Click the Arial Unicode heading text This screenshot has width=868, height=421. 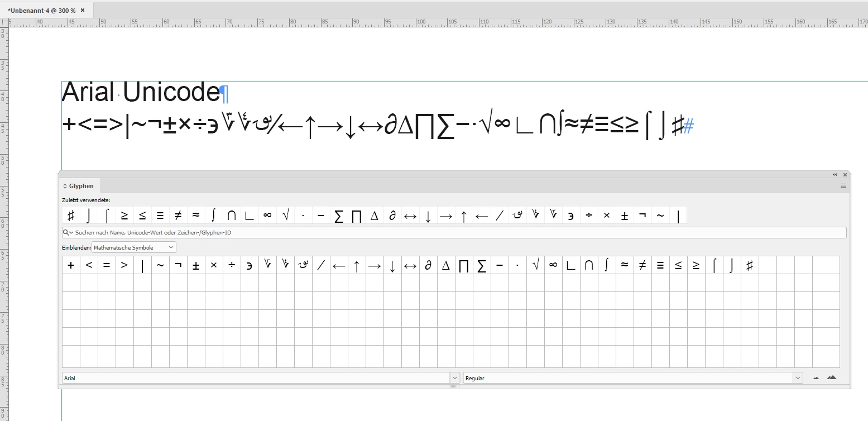pyautogui.click(x=141, y=92)
